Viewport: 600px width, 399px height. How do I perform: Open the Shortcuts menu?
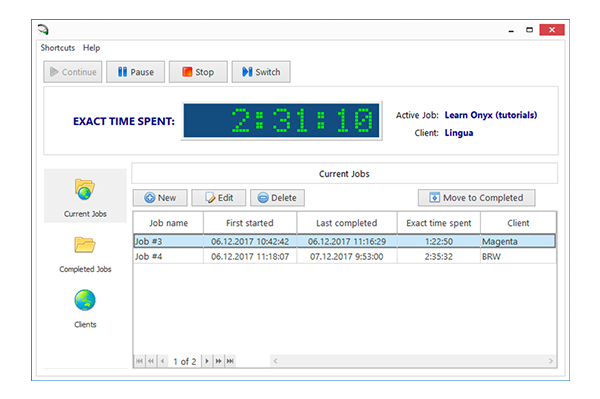(58, 48)
